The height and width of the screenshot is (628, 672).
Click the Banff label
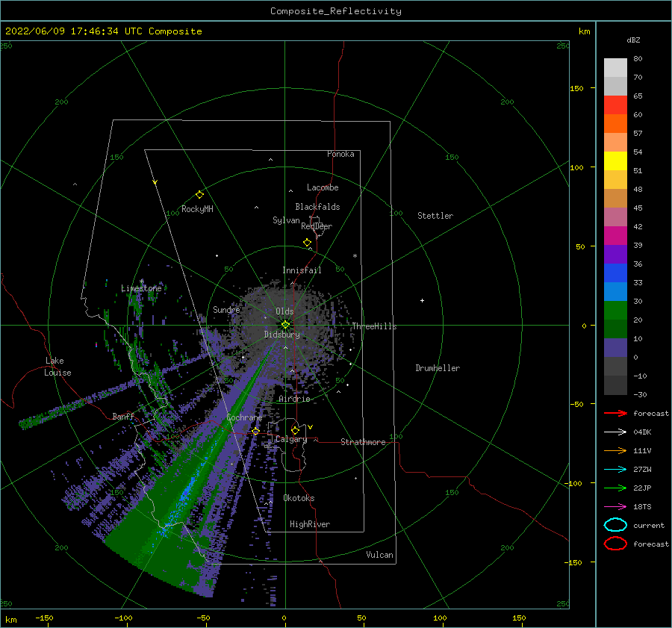[123, 416]
